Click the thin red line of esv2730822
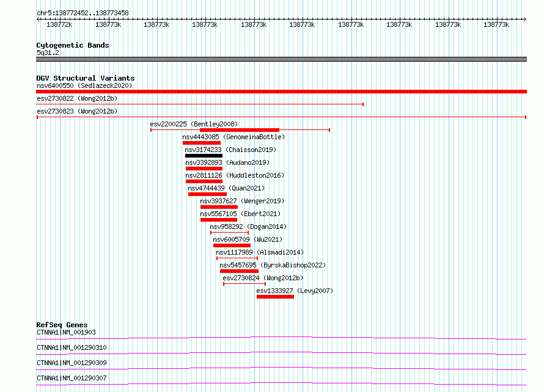544x392 pixels. click(x=200, y=104)
